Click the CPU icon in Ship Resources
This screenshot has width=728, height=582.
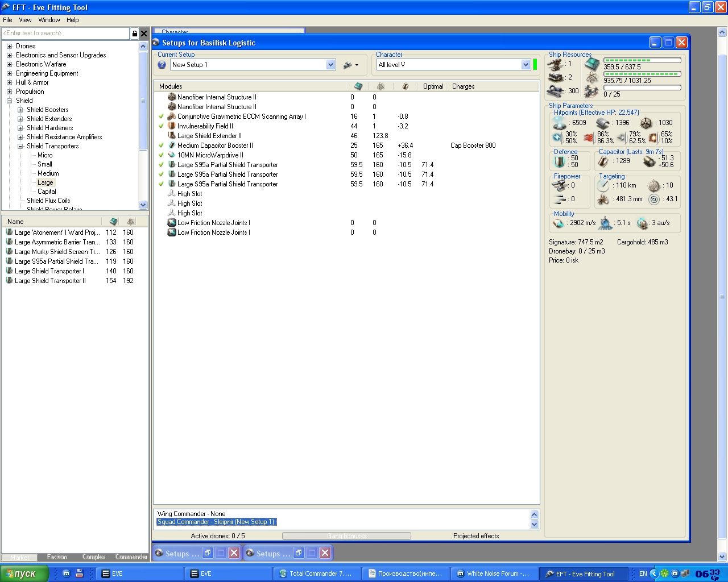[x=592, y=64]
